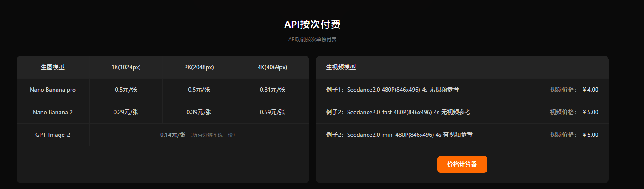This screenshot has width=644, height=189.
Task: Click Nano Banana pro 1K price 0.5元/张
Action: pos(126,90)
